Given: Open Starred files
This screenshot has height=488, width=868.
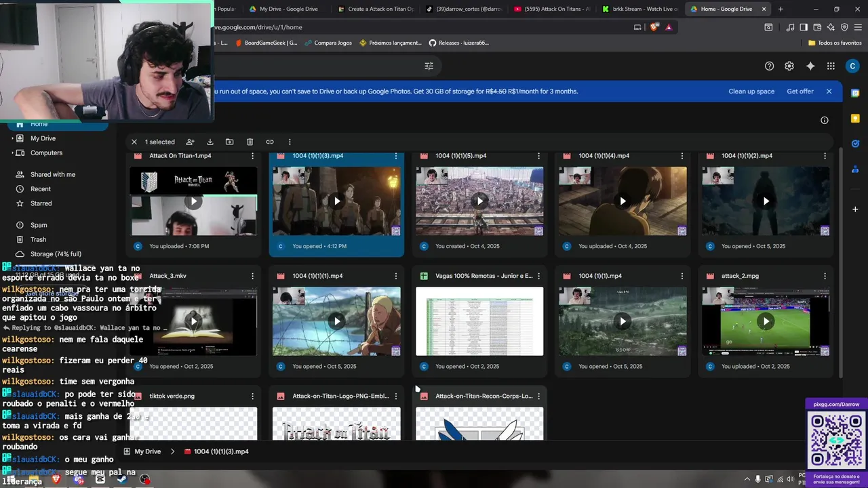Looking at the screenshot, I should (41, 203).
